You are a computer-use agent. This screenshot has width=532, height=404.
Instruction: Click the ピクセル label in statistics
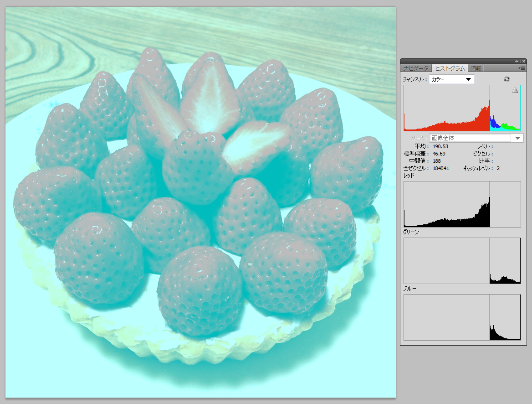click(x=483, y=154)
